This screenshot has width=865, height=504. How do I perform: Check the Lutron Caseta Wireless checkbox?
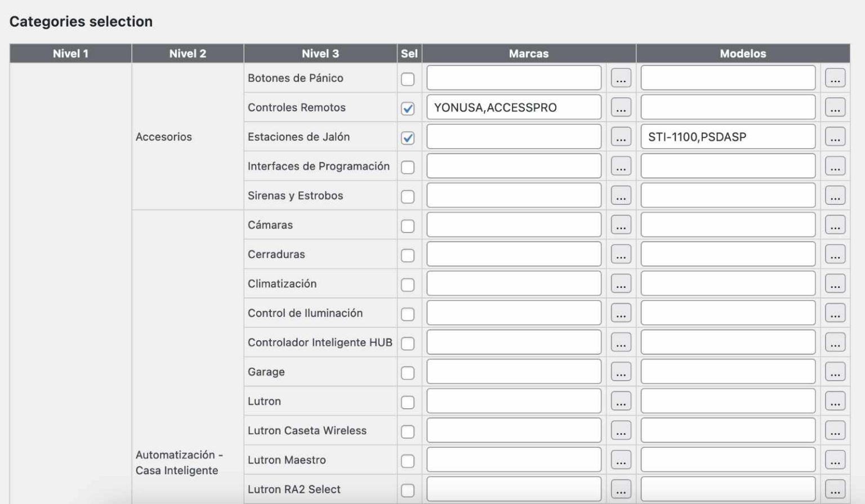point(408,431)
